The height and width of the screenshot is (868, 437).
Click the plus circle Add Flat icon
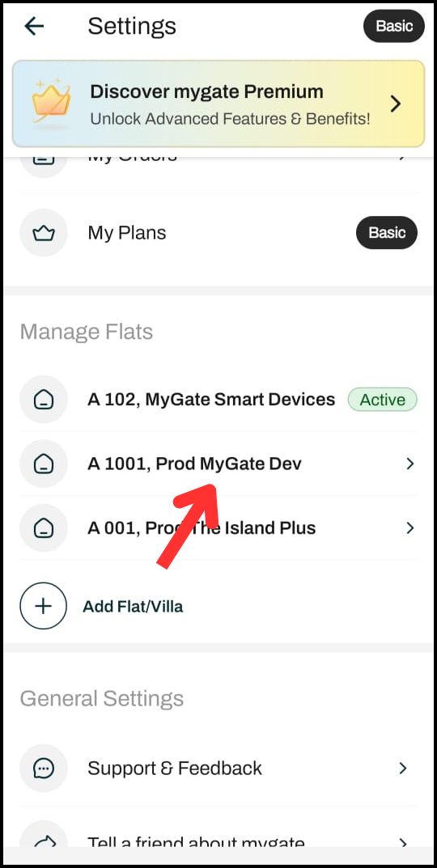click(43, 606)
